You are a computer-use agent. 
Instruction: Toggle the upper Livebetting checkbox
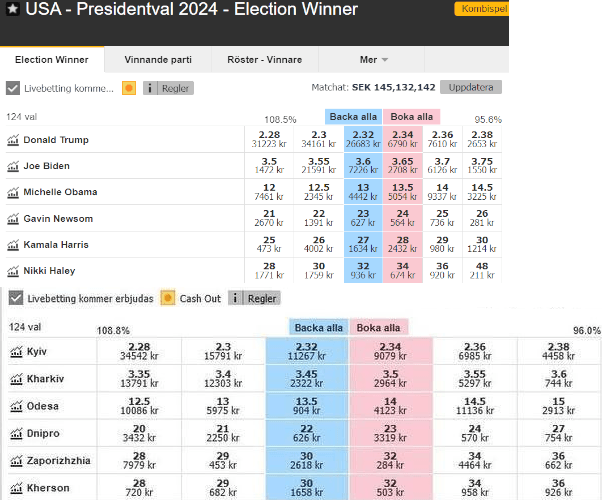pos(13,88)
